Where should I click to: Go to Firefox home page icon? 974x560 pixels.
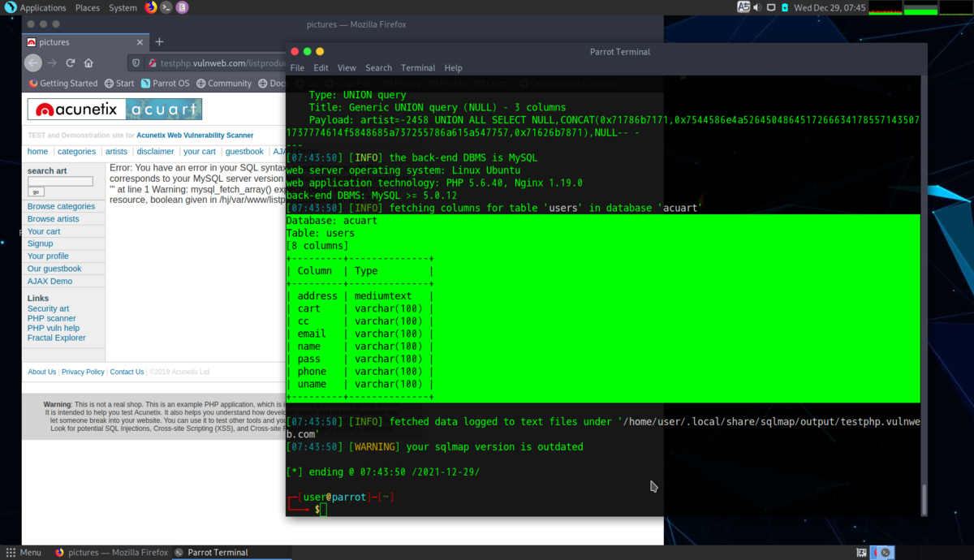point(88,62)
